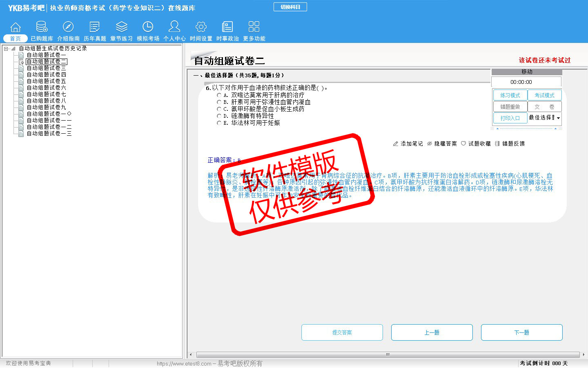The image size is (588, 368).
Task: Open the 已购题库 database icon
Action: pyautogui.click(x=42, y=27)
